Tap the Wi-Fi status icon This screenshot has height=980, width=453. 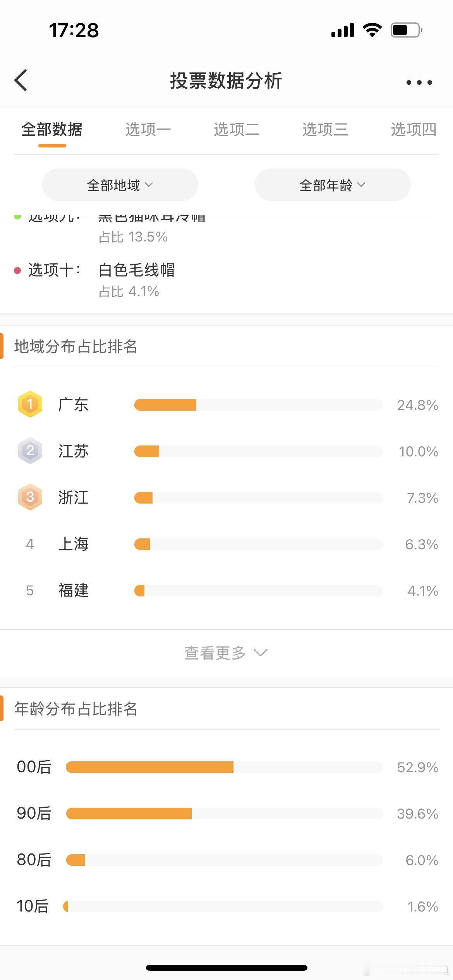pos(372,30)
